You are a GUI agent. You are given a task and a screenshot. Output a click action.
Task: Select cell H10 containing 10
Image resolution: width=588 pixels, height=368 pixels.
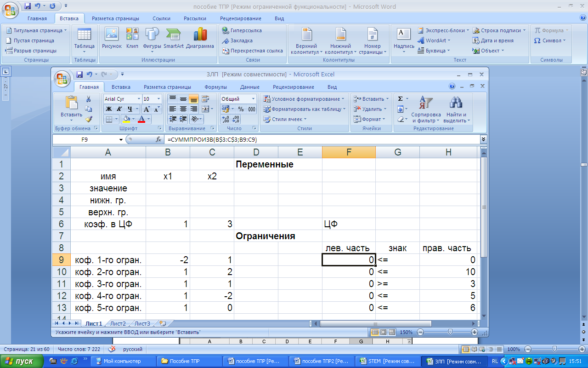448,272
